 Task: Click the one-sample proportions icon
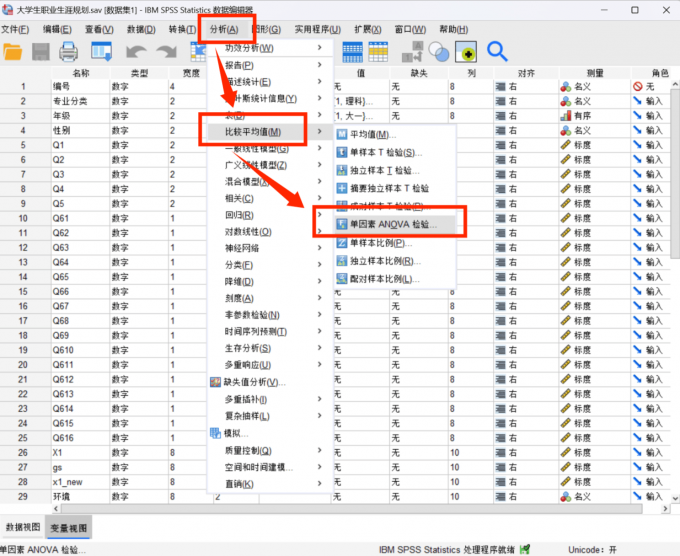pyautogui.click(x=342, y=242)
